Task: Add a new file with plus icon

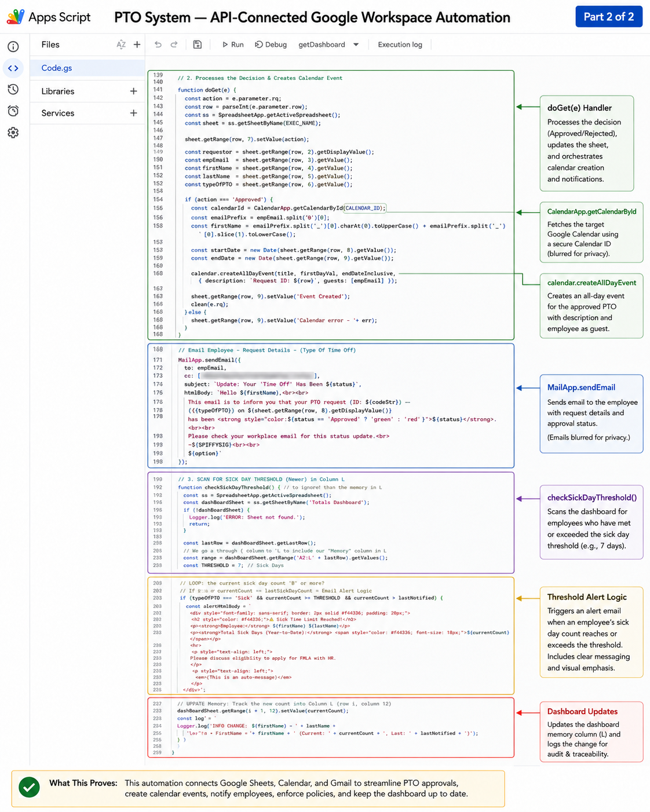Action: tap(137, 45)
